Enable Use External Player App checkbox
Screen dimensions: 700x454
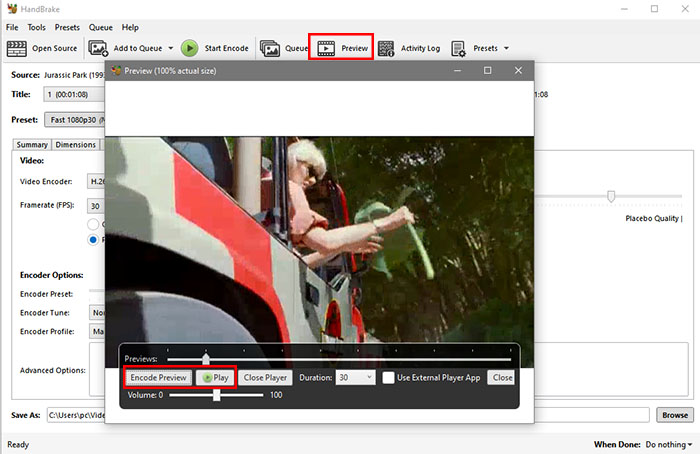coord(388,378)
